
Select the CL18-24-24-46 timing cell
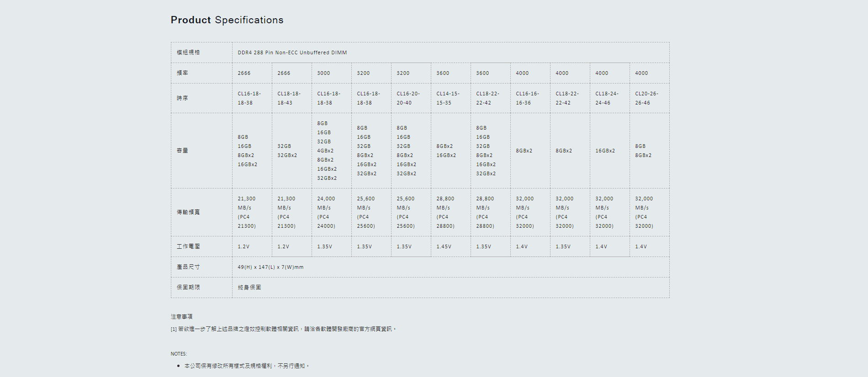tap(607, 98)
